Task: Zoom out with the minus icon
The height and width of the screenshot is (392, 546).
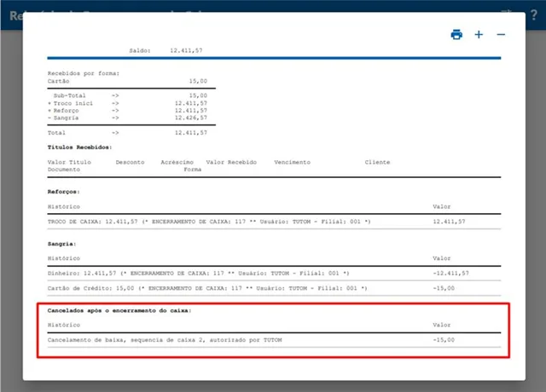Action: click(x=501, y=35)
